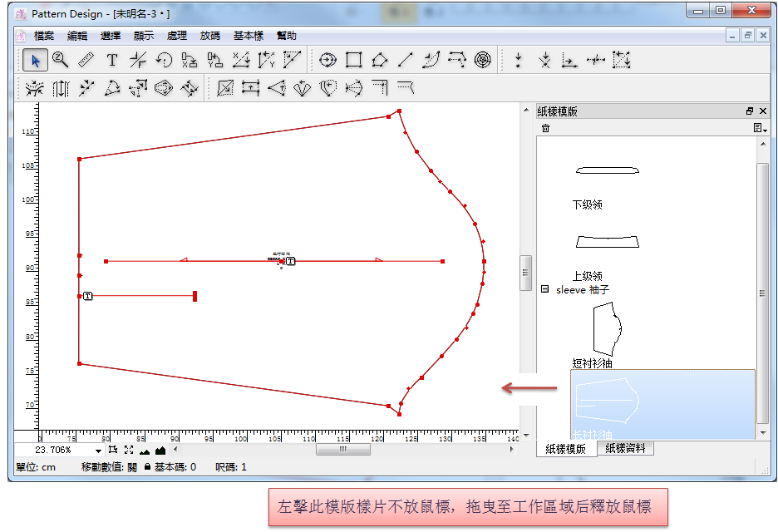
Task: Open the zoom percentage dropdown
Action: tap(98, 451)
